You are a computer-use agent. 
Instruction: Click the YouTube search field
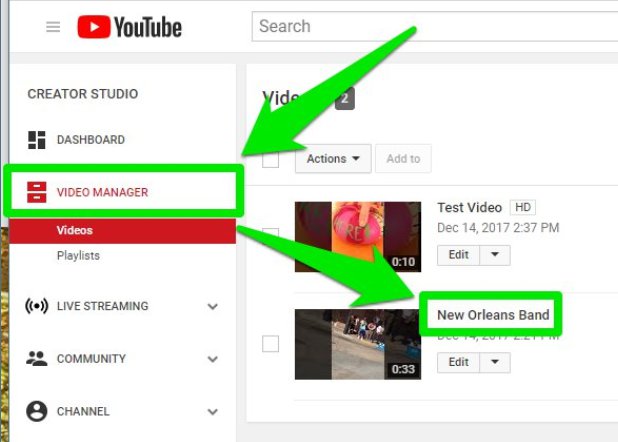click(435, 26)
